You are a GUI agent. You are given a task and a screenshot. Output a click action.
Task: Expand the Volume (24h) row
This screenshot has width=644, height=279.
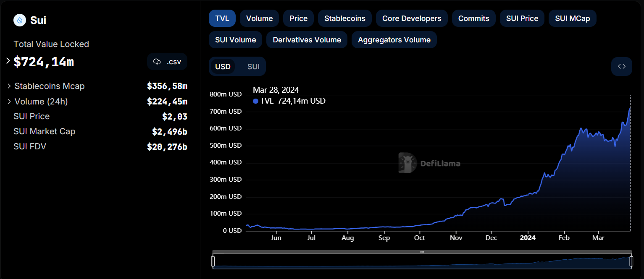(x=9, y=102)
